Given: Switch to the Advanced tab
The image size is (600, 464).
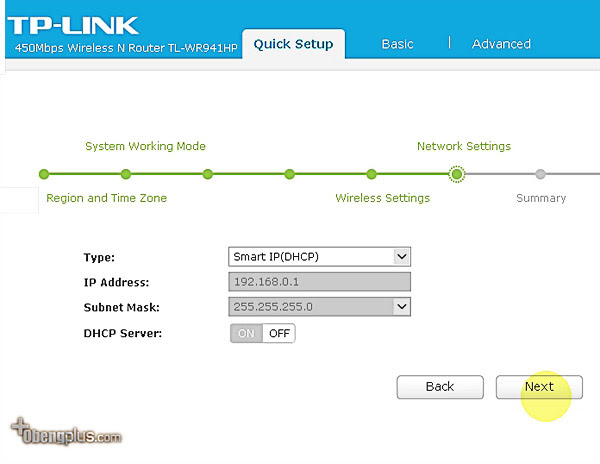Looking at the screenshot, I should (x=501, y=44).
